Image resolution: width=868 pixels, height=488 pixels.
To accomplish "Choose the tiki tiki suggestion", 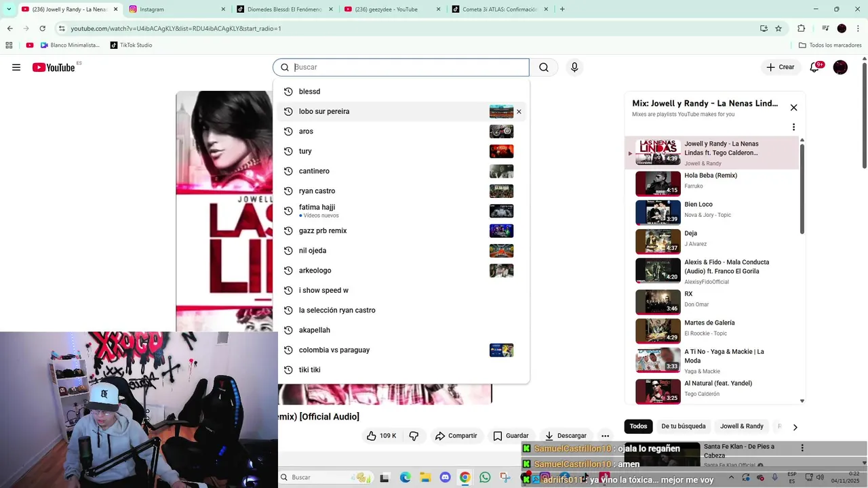I will (x=401, y=370).
